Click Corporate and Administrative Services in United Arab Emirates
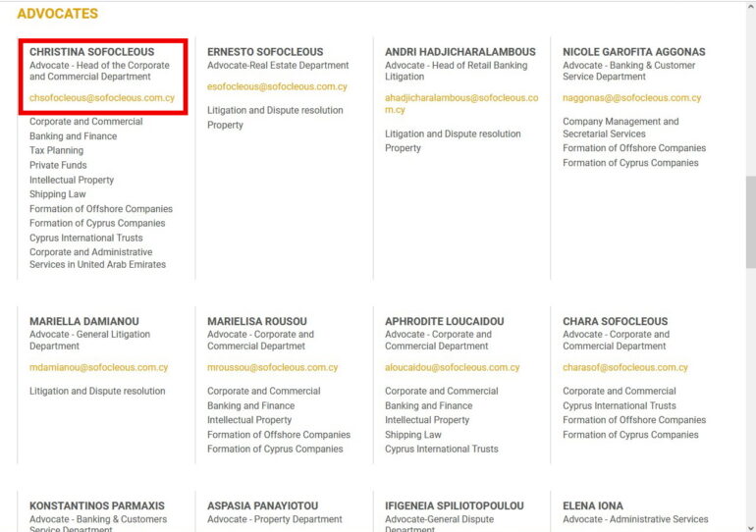The width and height of the screenshot is (756, 532). [x=98, y=258]
